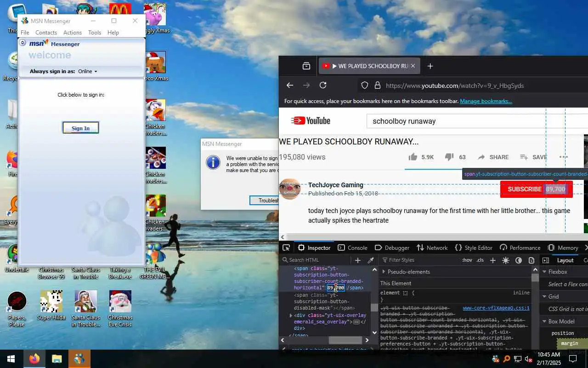Open the Windows Start menu
This screenshot has width=588, height=368.
[11, 359]
